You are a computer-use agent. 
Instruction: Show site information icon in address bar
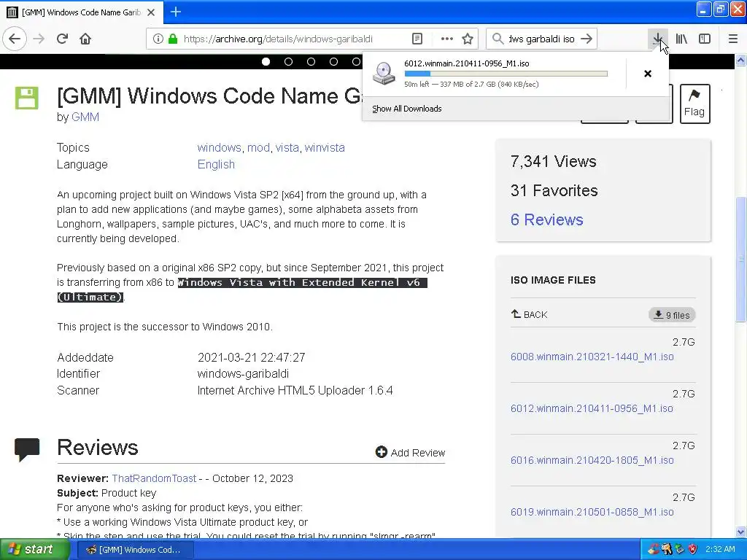point(158,39)
